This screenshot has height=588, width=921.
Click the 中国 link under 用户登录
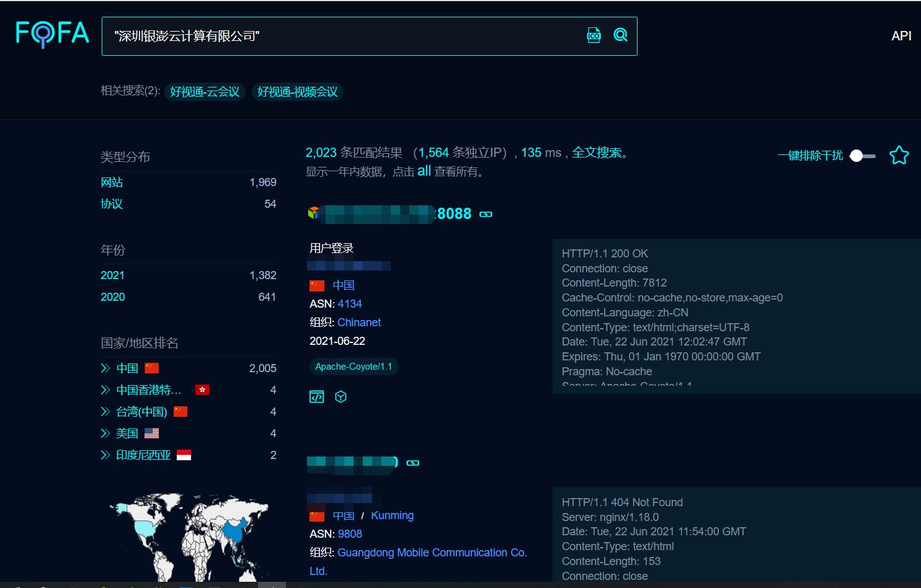tap(344, 285)
